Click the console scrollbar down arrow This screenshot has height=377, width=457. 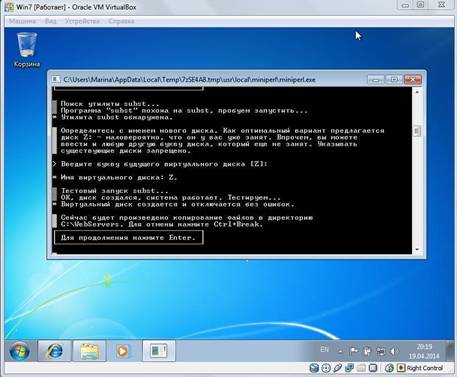point(417,249)
